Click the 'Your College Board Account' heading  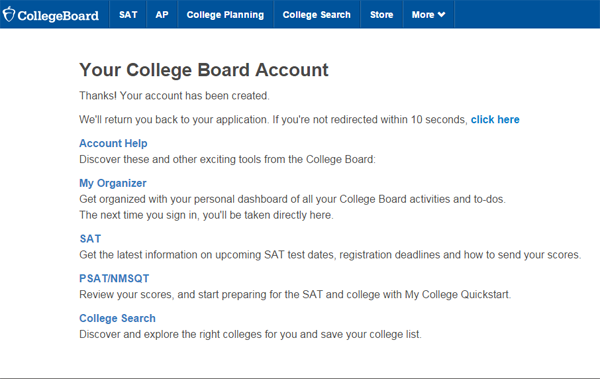point(204,70)
